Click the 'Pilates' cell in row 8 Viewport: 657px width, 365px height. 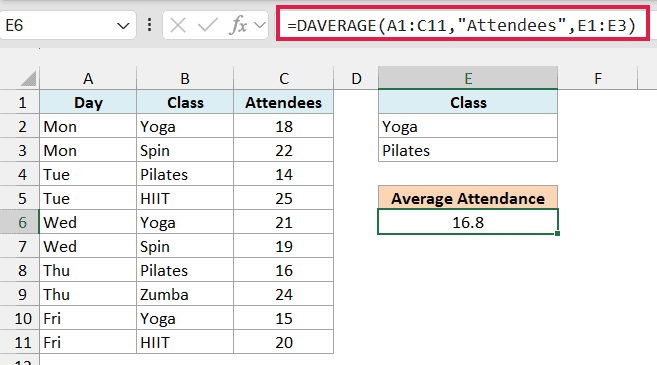[x=185, y=270]
